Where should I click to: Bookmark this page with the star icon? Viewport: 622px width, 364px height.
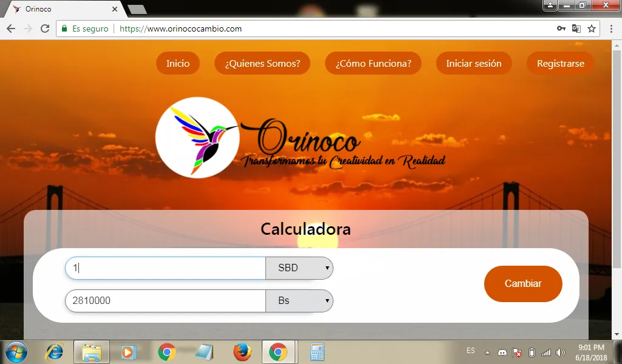(592, 29)
